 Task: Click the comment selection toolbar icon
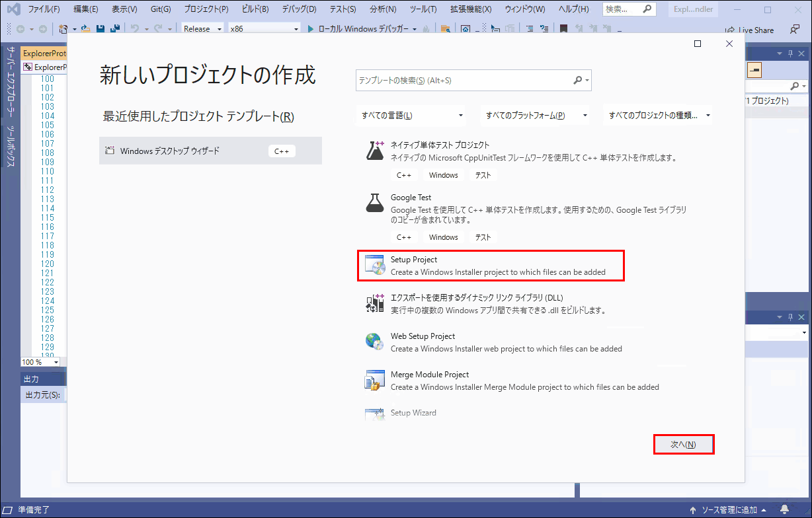click(530, 29)
